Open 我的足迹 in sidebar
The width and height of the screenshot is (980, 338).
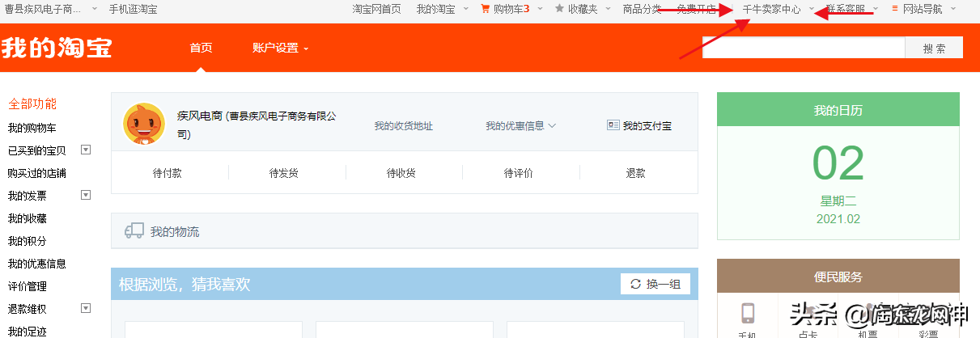(28, 331)
